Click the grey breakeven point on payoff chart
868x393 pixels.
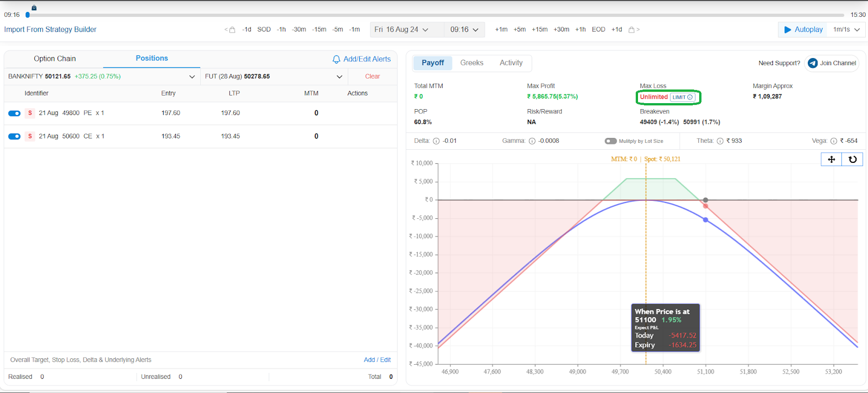pos(705,200)
